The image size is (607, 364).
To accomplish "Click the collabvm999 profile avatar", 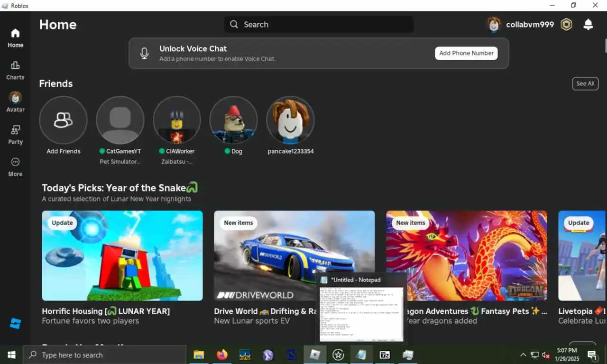I will click(494, 25).
